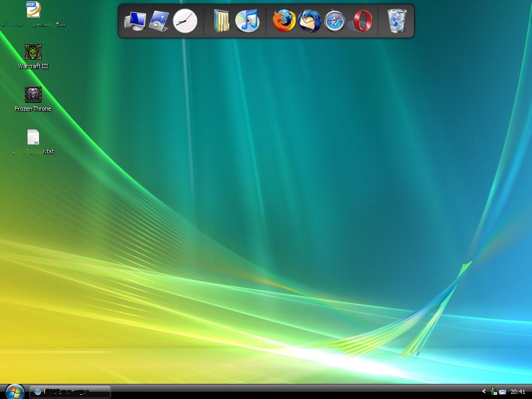This screenshot has width=532, height=399.
Task: Switch to the open taskbar window button
Action: click(70, 391)
